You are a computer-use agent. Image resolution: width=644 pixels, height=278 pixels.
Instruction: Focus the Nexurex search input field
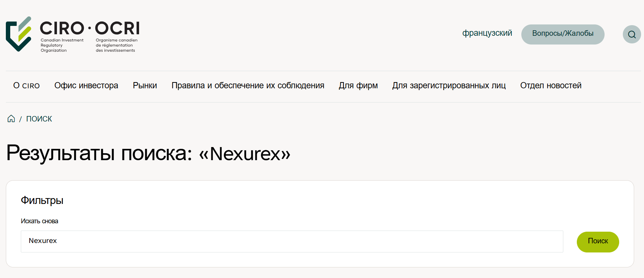click(x=292, y=241)
